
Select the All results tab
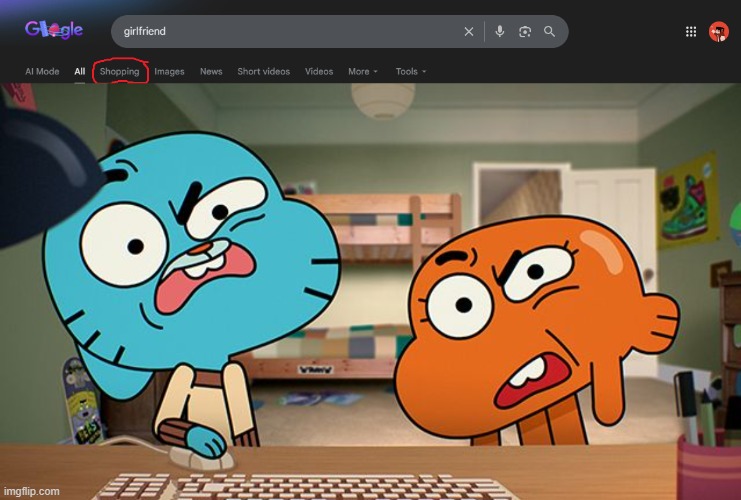(79, 71)
